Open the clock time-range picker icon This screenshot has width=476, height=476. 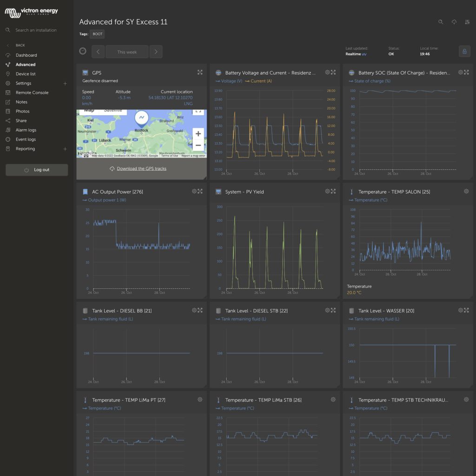point(83,51)
